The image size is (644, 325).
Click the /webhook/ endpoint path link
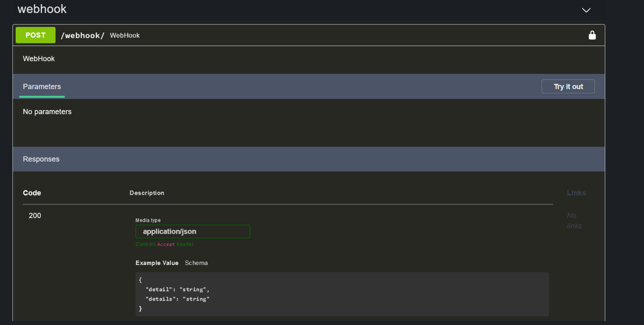tap(82, 35)
